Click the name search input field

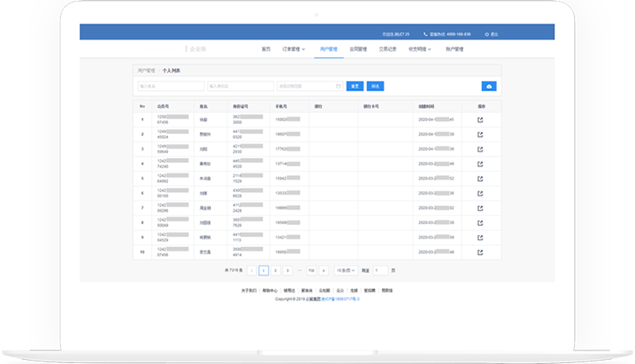[x=171, y=86]
